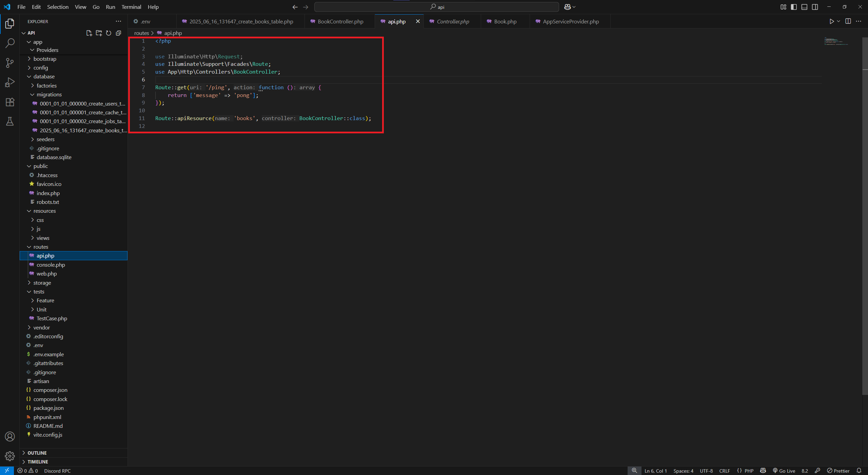
Task: Switch to the BookController.php tab
Action: (339, 21)
